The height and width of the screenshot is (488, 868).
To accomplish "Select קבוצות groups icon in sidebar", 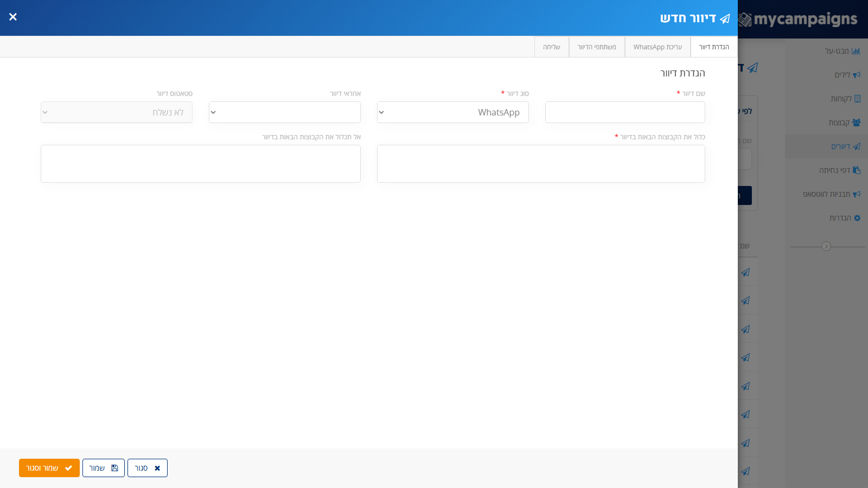I will point(857,123).
